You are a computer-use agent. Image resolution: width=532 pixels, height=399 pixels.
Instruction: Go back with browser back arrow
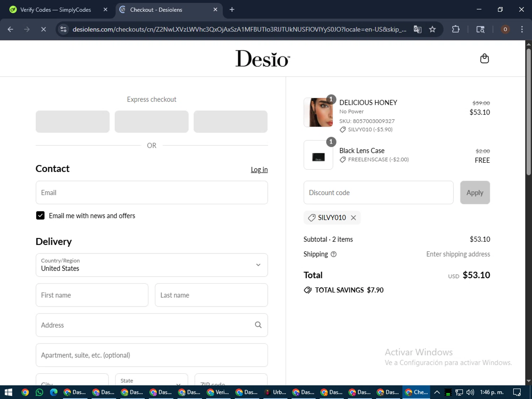point(10,29)
